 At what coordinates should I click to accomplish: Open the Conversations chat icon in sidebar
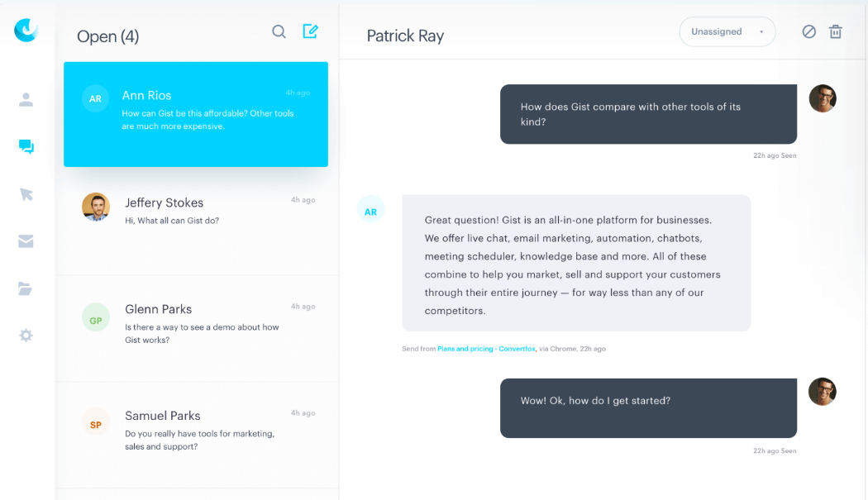click(x=26, y=147)
